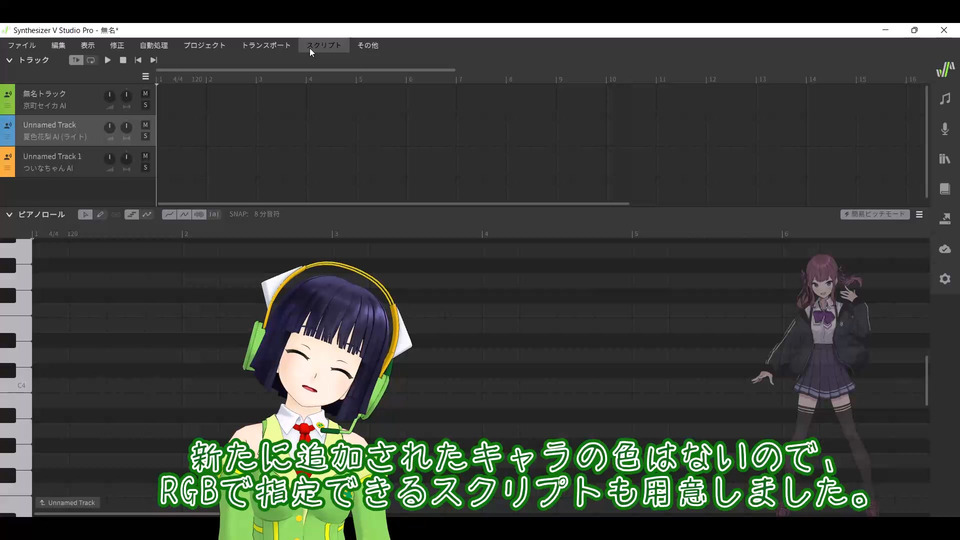Select the freehand pitch curve tool
This screenshot has width=960, height=540.
[x=147, y=214]
